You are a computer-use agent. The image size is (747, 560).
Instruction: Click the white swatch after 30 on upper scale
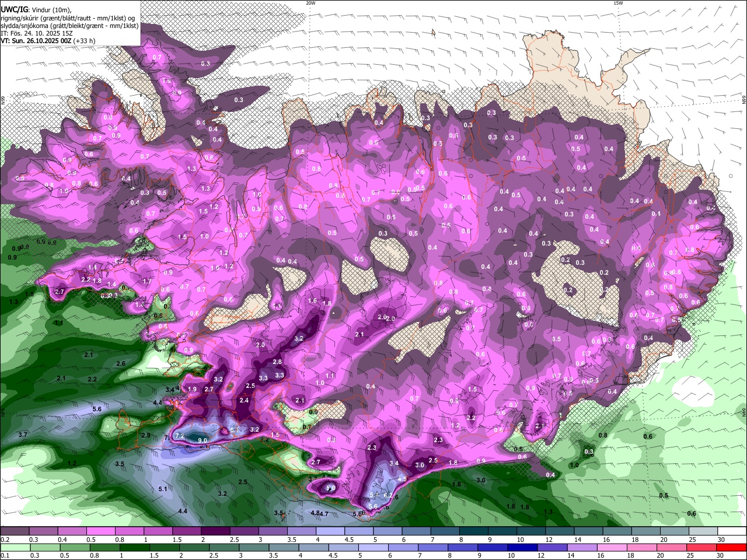732,531
